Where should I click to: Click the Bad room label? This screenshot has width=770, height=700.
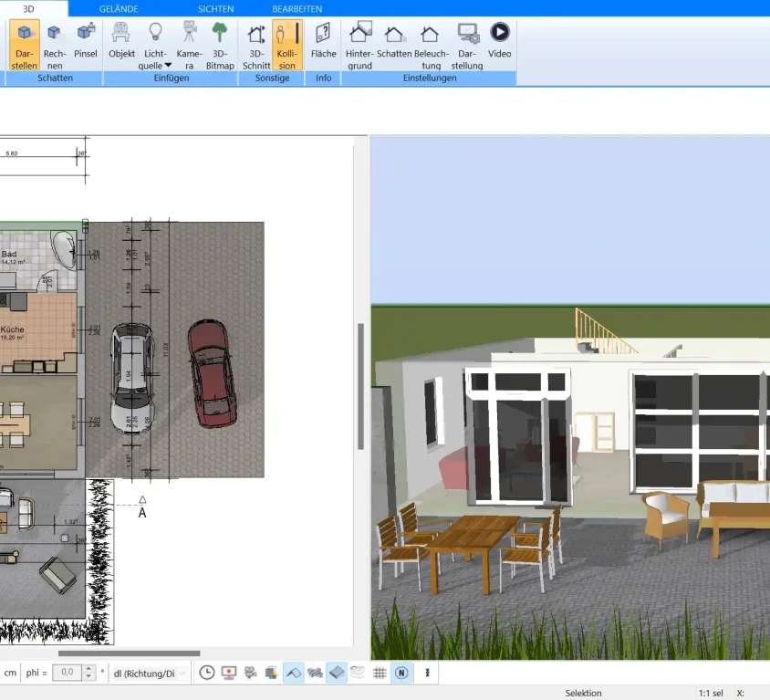click(9, 254)
